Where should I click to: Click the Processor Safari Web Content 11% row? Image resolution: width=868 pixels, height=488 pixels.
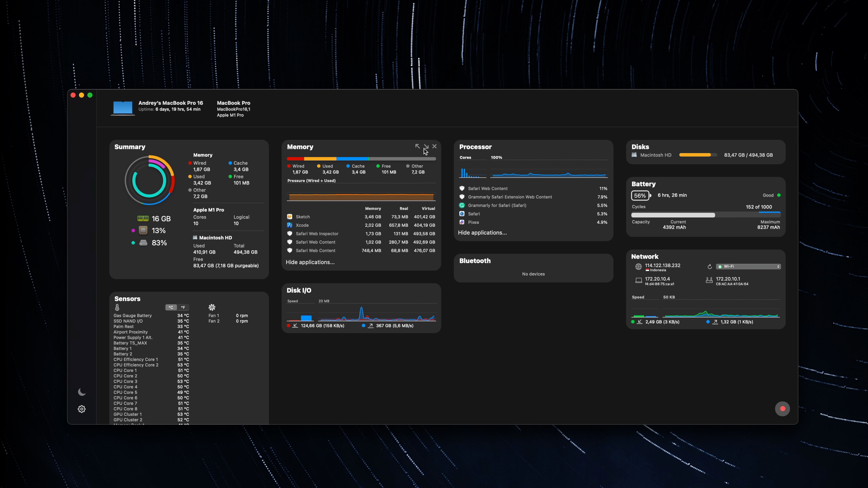click(x=533, y=188)
